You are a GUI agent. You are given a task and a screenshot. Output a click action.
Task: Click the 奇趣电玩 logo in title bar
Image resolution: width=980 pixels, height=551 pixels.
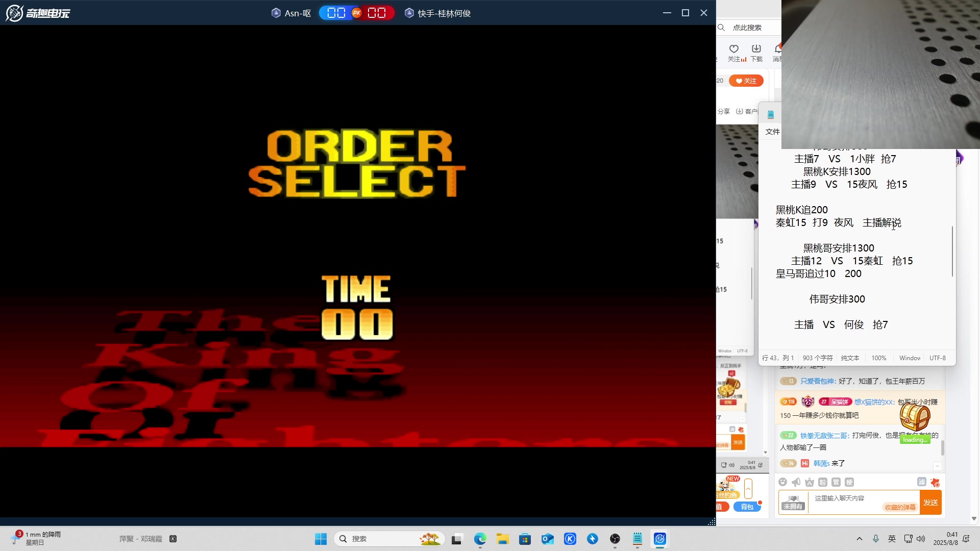38,13
